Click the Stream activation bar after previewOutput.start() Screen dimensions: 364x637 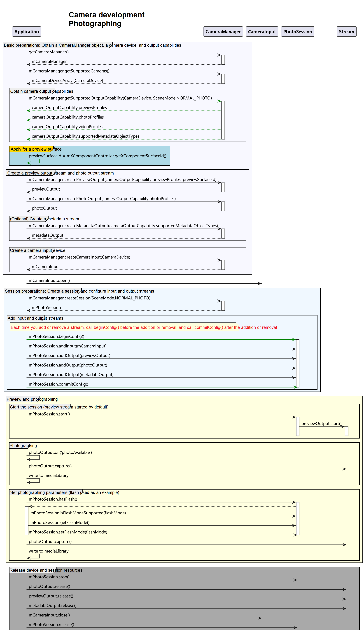pos(347,431)
